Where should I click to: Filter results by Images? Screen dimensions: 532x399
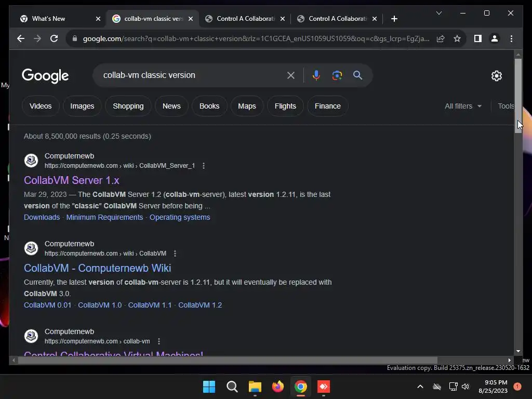pos(82,106)
